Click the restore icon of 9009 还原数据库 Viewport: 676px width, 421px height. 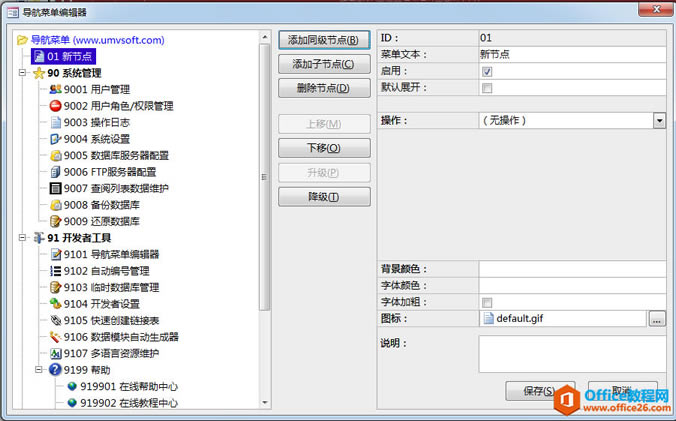[56, 221]
